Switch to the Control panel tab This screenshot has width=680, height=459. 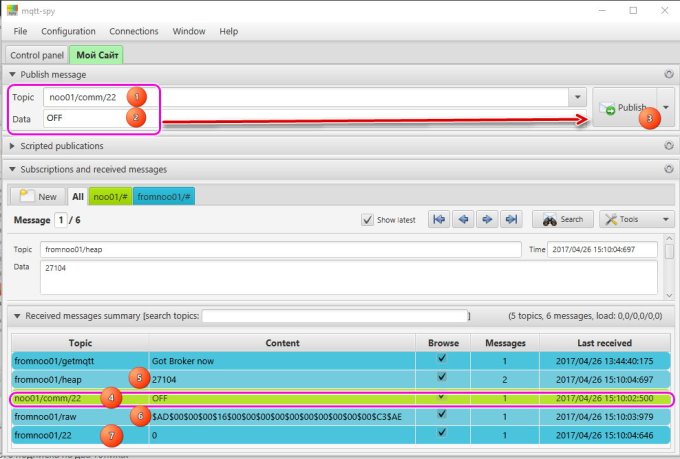pos(37,55)
